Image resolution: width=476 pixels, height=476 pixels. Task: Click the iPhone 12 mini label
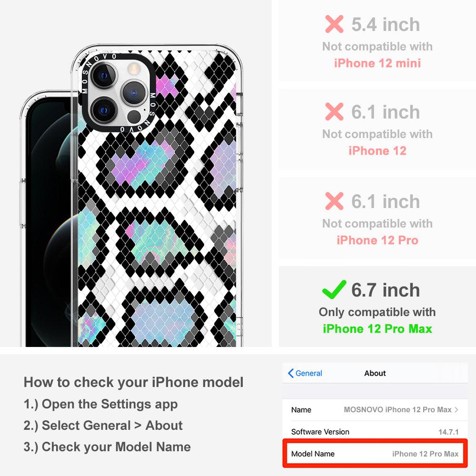pos(377,63)
